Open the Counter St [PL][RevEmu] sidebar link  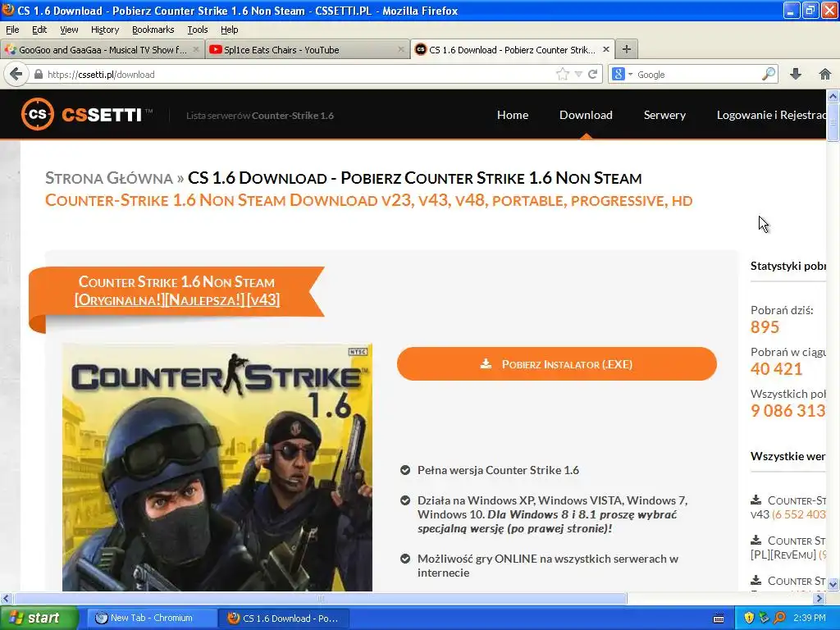(788, 547)
